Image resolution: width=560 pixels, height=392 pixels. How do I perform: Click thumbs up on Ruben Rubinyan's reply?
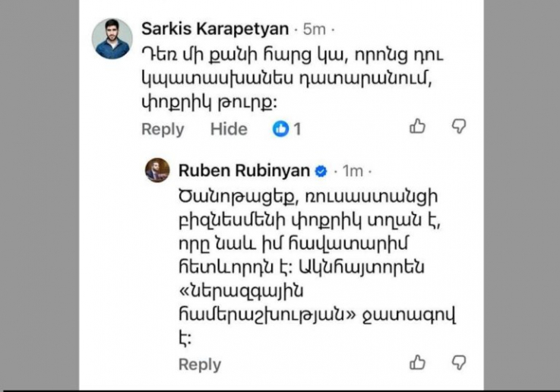418,362
